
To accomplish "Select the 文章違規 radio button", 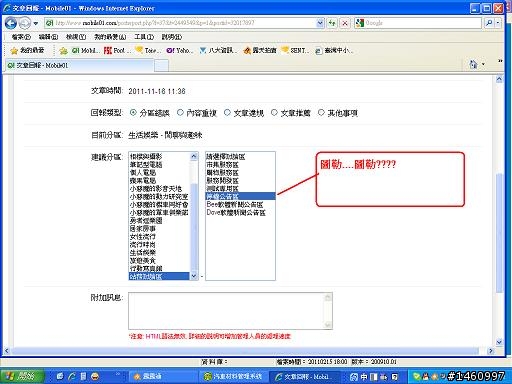I will [227, 113].
